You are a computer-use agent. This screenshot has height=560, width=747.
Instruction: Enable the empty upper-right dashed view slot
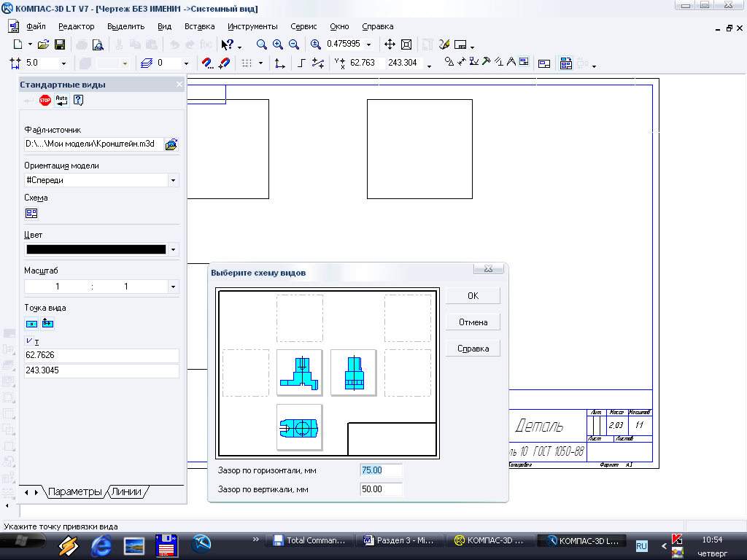408,318
